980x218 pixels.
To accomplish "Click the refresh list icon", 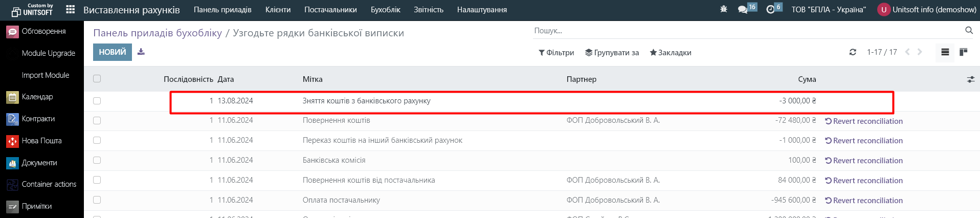I will [x=853, y=52].
